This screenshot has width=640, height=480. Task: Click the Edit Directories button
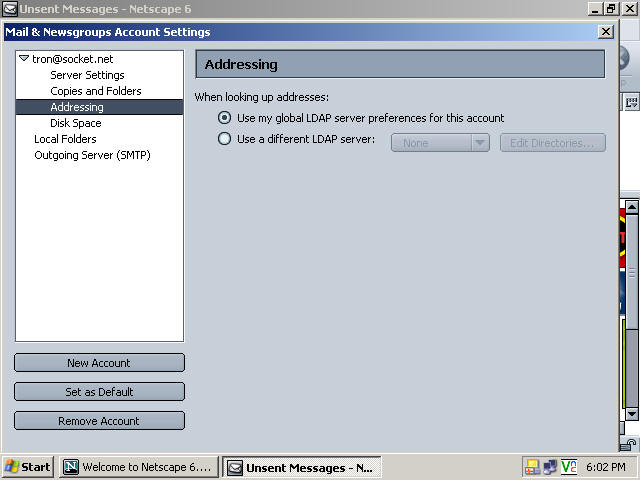click(x=553, y=143)
